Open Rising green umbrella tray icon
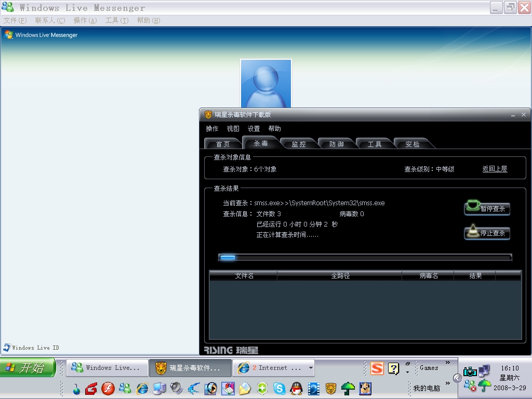This screenshot has width=532, height=399. click(x=485, y=386)
